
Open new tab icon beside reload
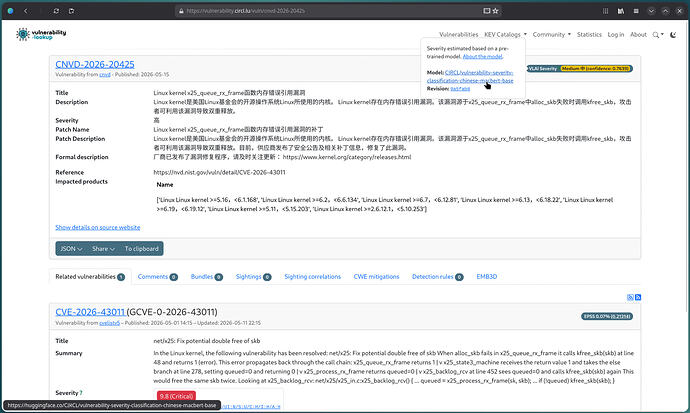(71, 11)
